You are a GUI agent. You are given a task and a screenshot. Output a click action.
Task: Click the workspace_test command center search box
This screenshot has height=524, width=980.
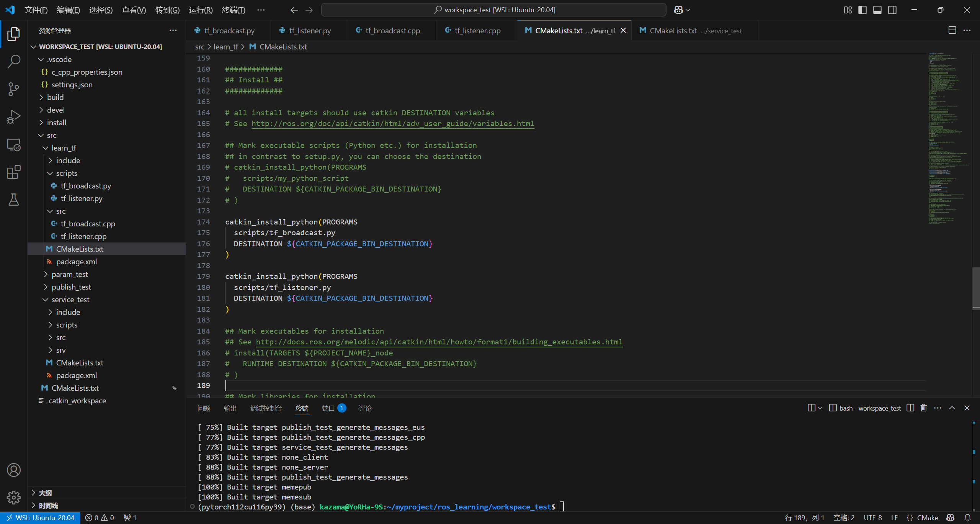coord(494,10)
